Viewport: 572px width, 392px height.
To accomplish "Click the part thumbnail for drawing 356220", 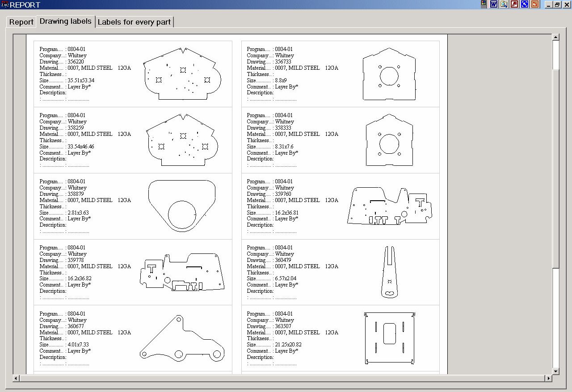I will pos(182,74).
